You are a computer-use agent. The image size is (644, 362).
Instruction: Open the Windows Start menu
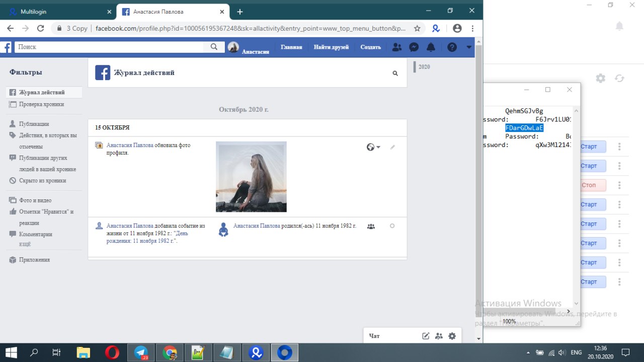click(11, 352)
